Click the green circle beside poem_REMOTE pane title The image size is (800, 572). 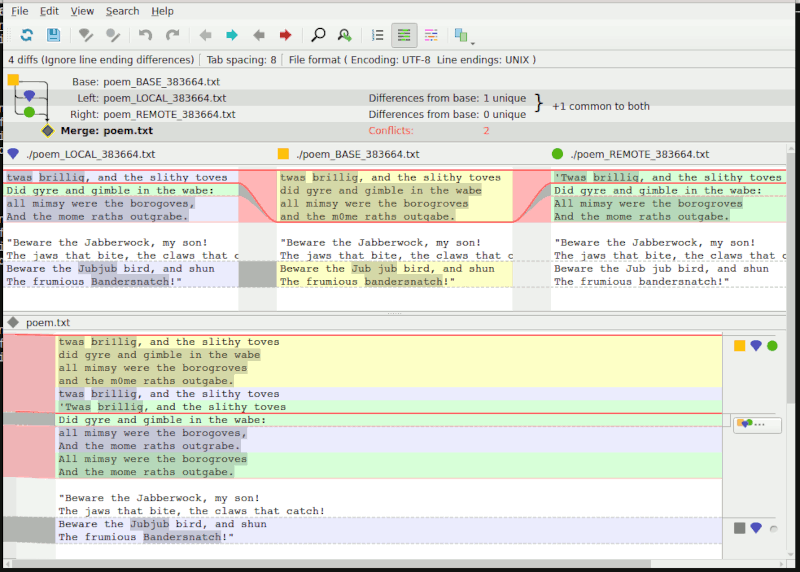557,154
